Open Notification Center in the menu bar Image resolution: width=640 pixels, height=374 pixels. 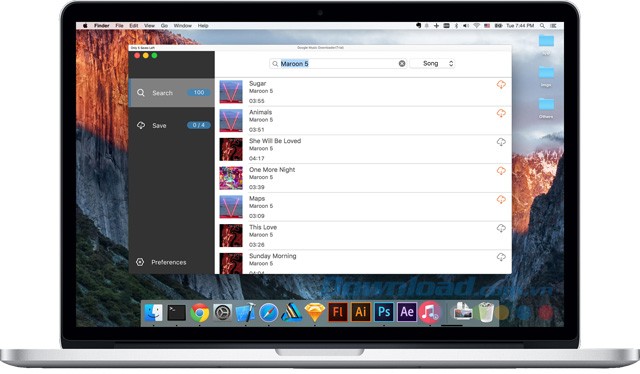pyautogui.click(x=553, y=25)
